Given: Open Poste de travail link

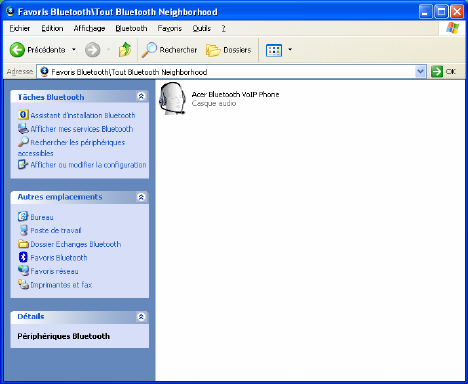Looking at the screenshot, I should [x=56, y=230].
